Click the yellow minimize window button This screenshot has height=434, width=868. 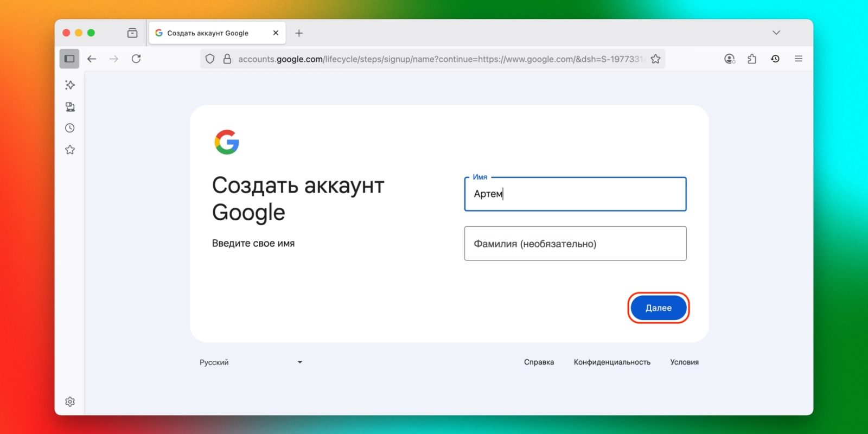[x=79, y=33]
